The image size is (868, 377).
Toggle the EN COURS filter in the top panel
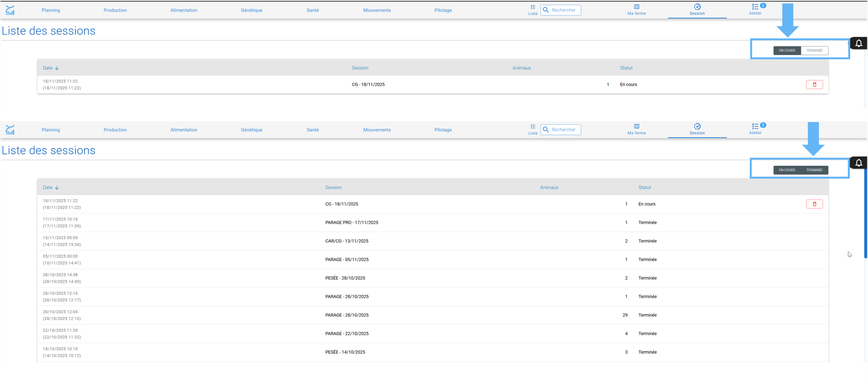(x=787, y=50)
